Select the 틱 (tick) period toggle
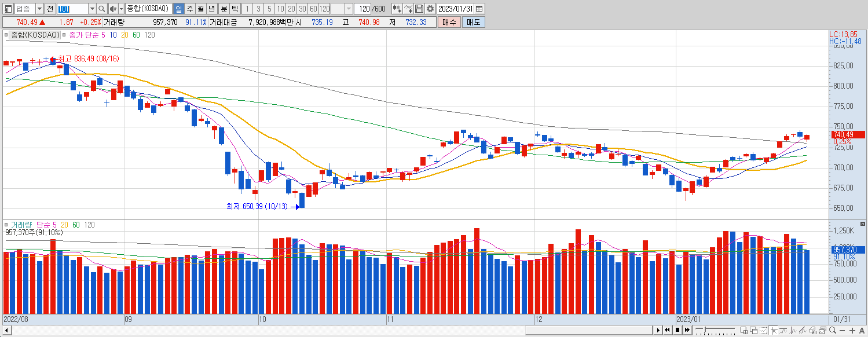This screenshot has width=868, height=337. coord(235,9)
